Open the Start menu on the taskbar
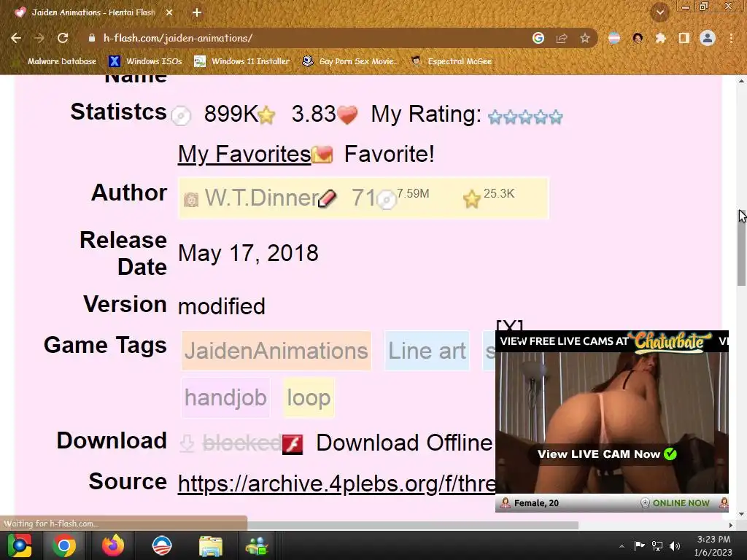The height and width of the screenshot is (560, 747). pyautogui.click(x=19, y=545)
